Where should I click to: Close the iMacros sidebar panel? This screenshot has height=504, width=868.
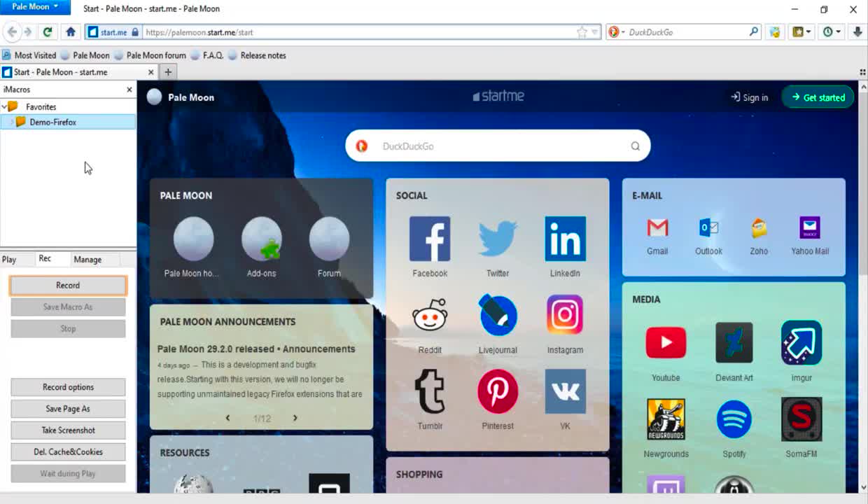pyautogui.click(x=129, y=90)
